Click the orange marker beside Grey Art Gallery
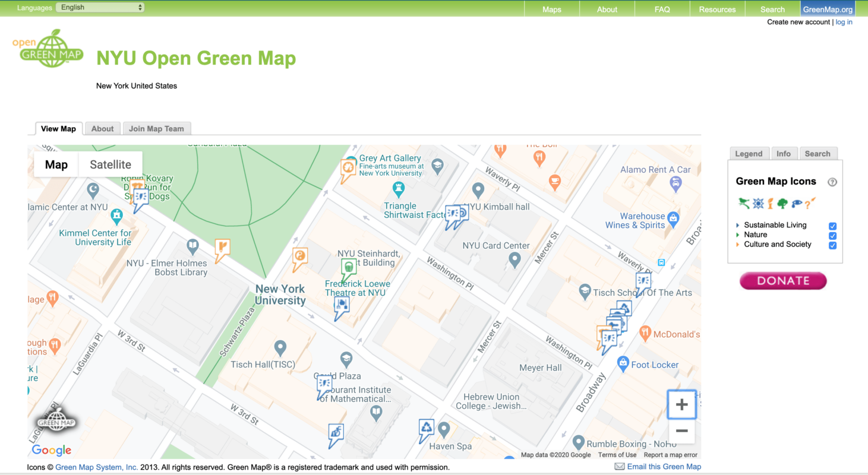This screenshot has height=475, width=868. 348,170
